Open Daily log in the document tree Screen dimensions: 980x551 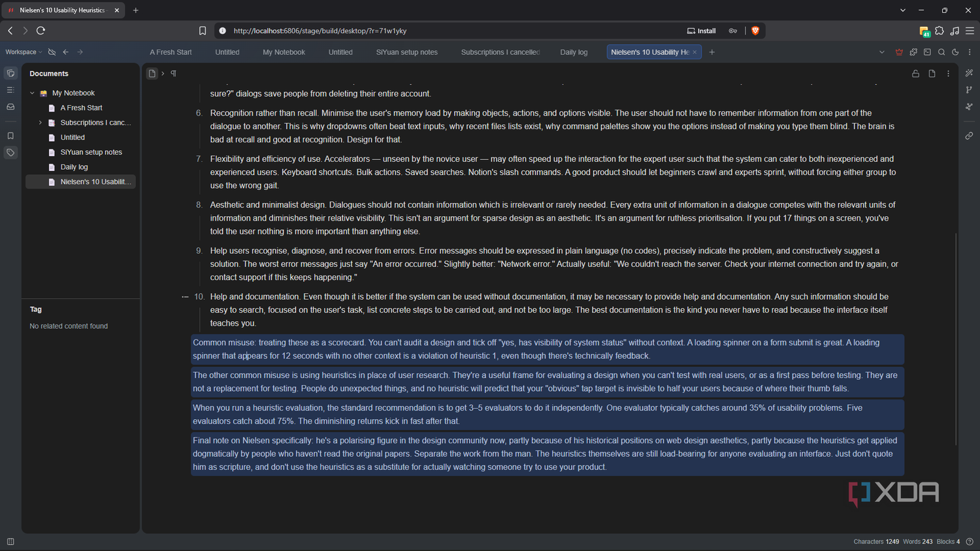[82, 167]
